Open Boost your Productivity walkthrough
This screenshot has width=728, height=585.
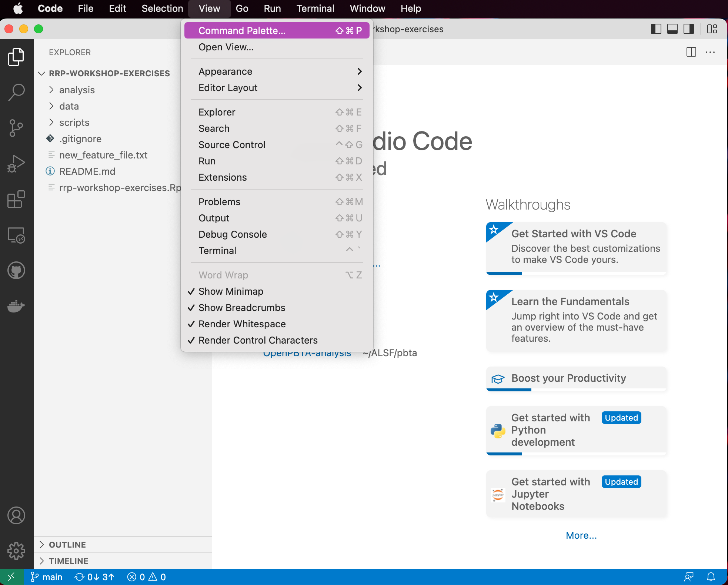pyautogui.click(x=576, y=379)
